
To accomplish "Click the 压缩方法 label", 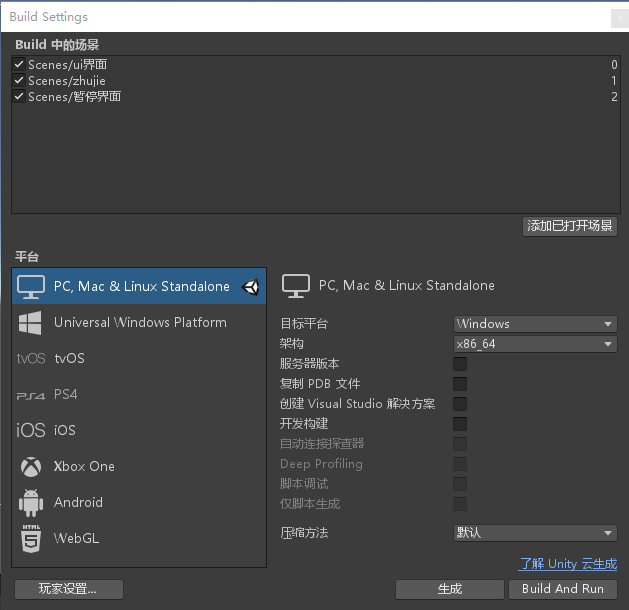I will point(304,533).
